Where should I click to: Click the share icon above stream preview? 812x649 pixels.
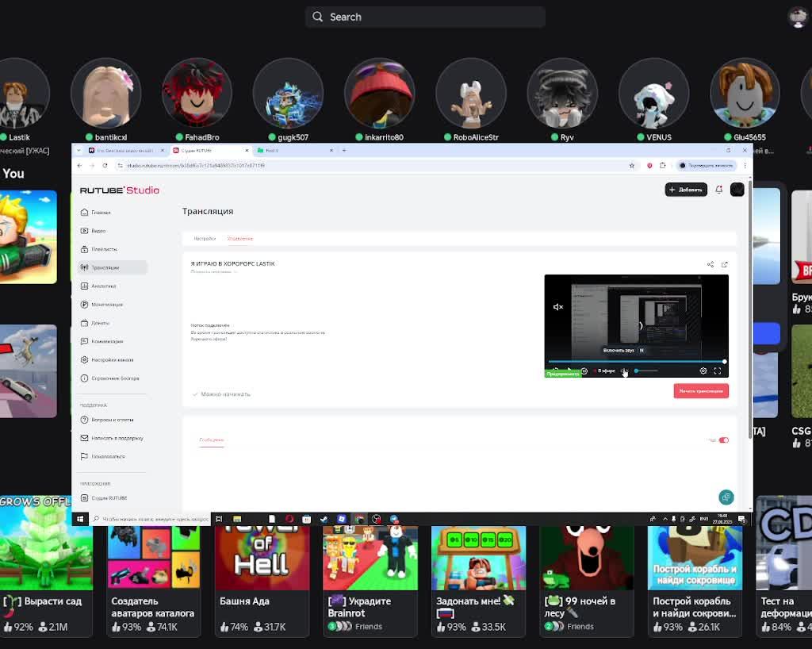(710, 264)
